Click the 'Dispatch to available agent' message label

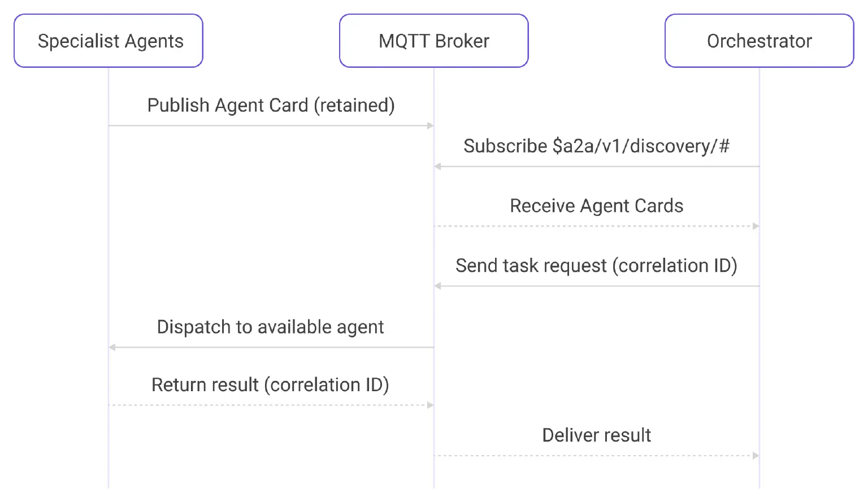(x=270, y=327)
